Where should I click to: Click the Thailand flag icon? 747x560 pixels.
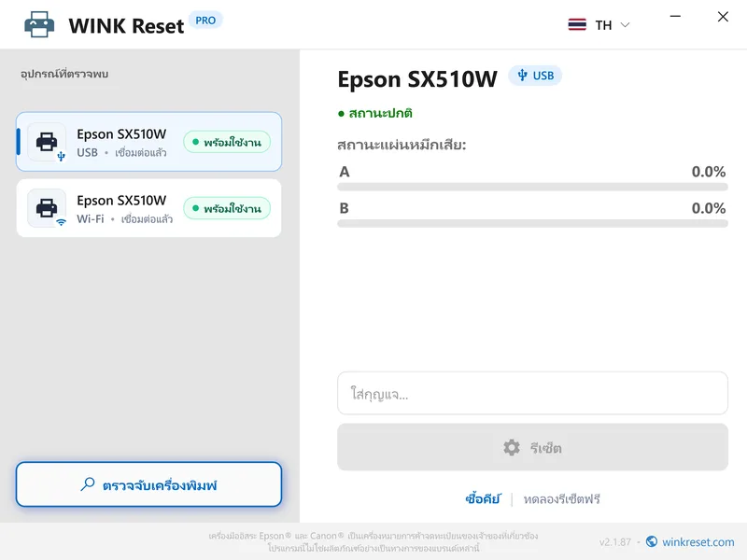tap(577, 25)
